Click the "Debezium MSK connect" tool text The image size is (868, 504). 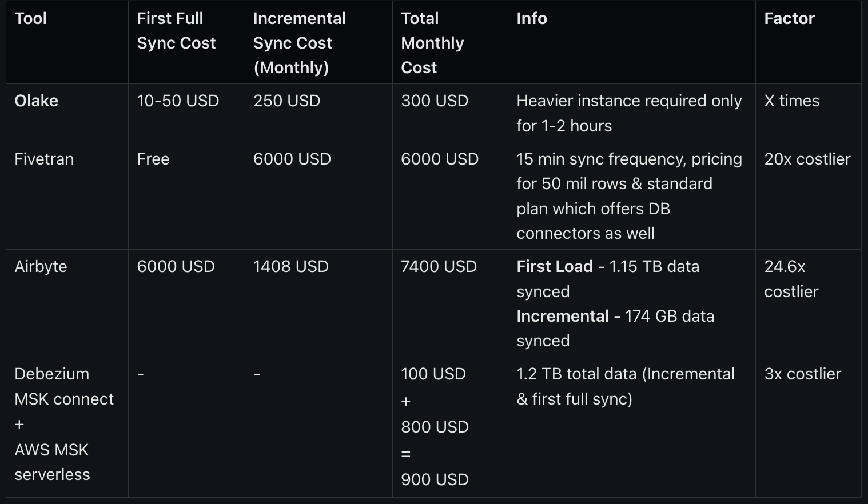(x=63, y=386)
